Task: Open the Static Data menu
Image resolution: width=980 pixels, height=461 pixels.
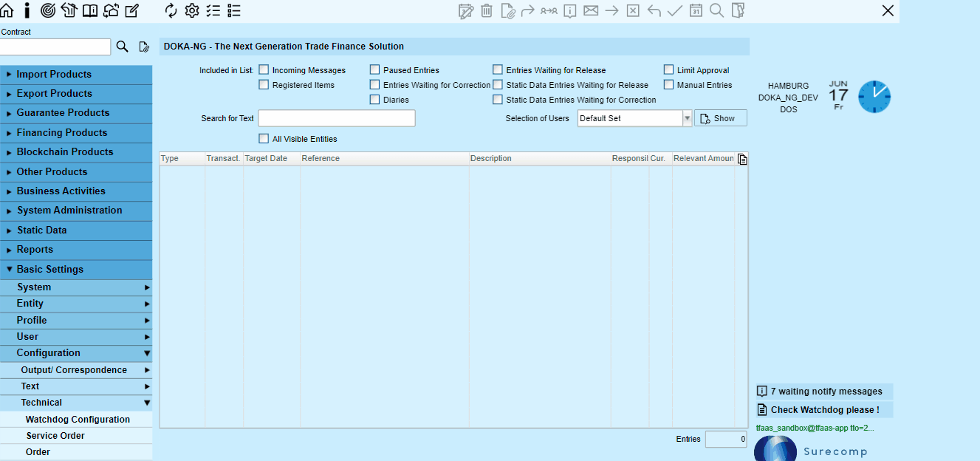Action: [x=76, y=230]
